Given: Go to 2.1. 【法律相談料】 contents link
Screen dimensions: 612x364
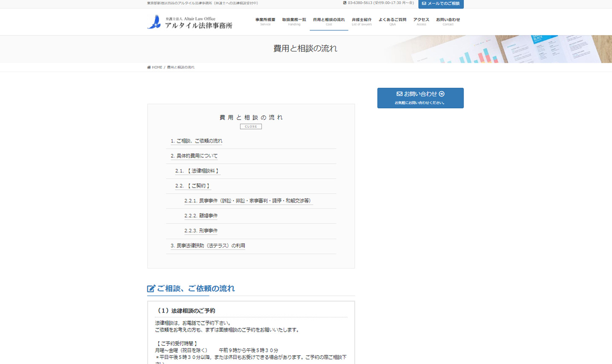Looking at the screenshot, I should point(197,171).
